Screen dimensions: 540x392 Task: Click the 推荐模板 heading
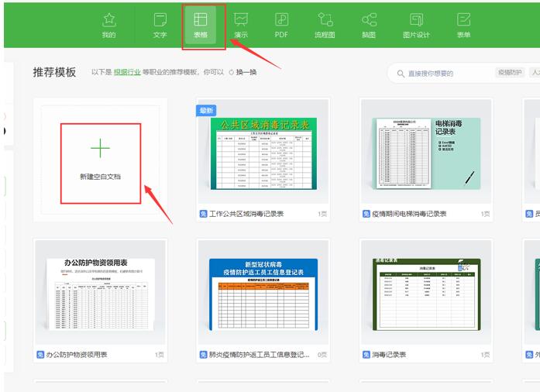(54, 72)
